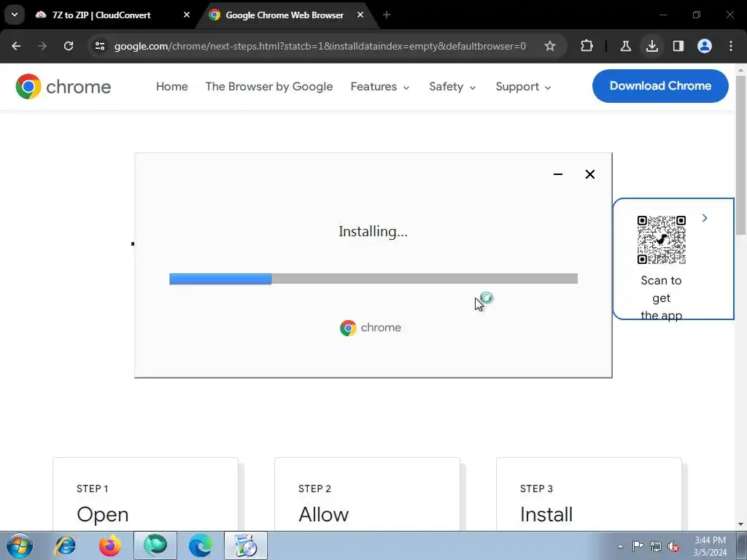Open site information icon in address bar

tap(100, 46)
